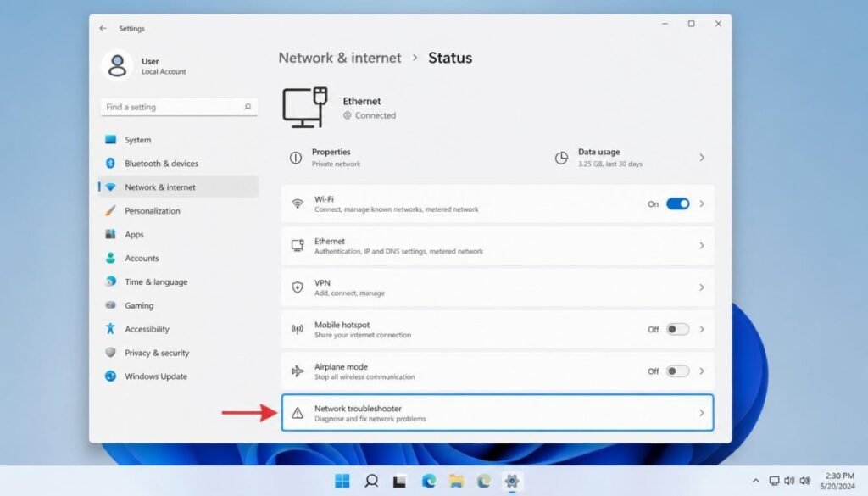
Task: Open Properties Private network
Action: point(336,158)
